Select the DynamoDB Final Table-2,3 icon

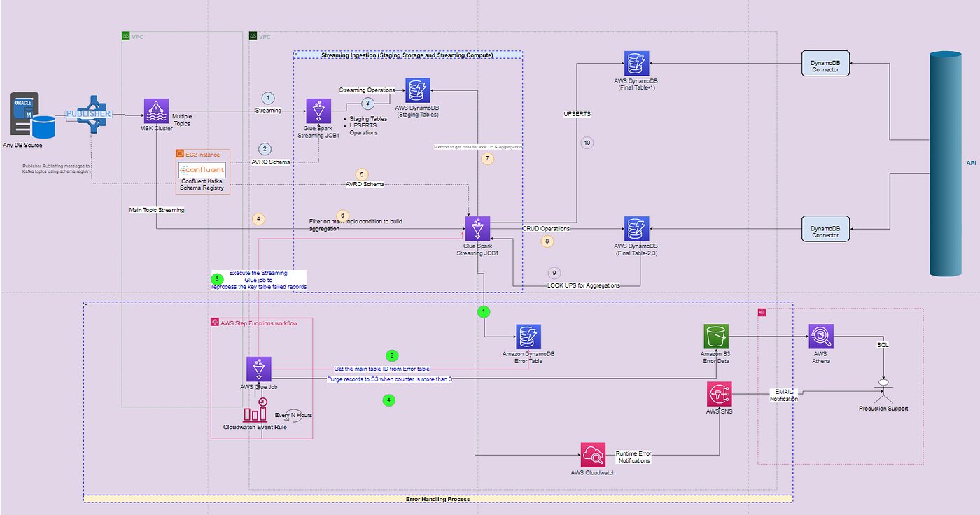(636, 229)
